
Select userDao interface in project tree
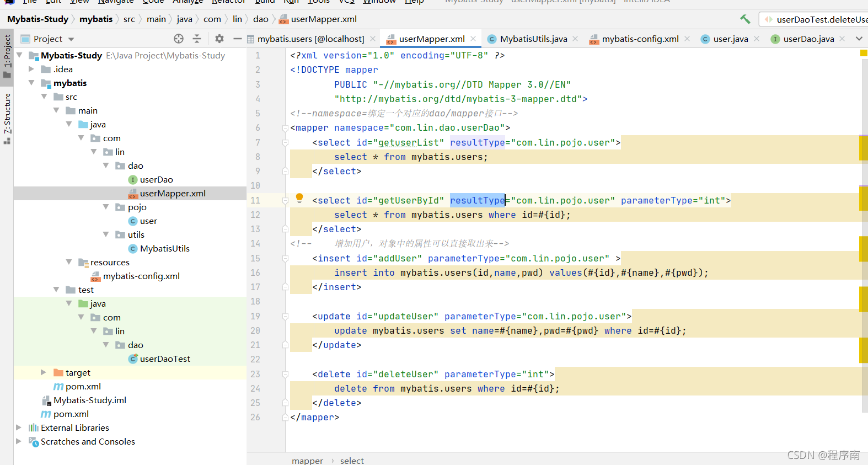156,179
